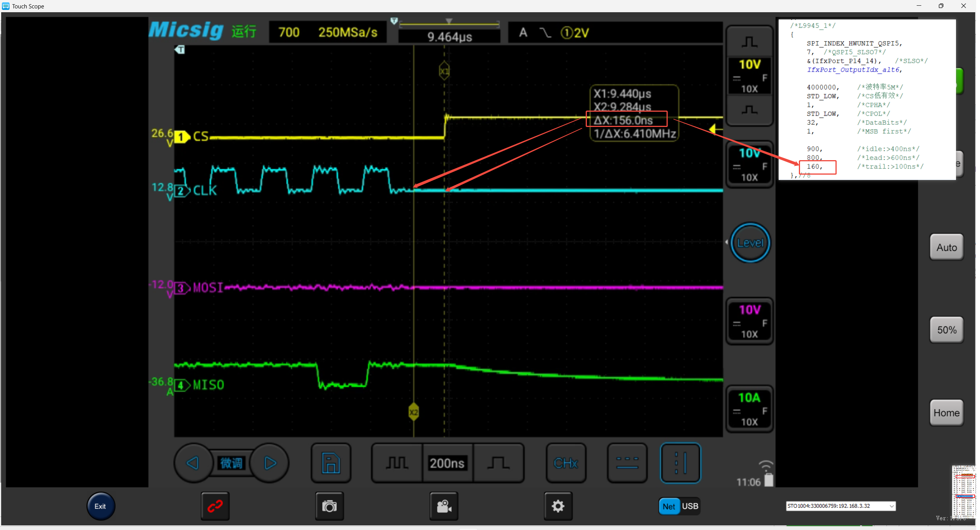Decrease timebase with multi-pulse icon

(x=397, y=463)
